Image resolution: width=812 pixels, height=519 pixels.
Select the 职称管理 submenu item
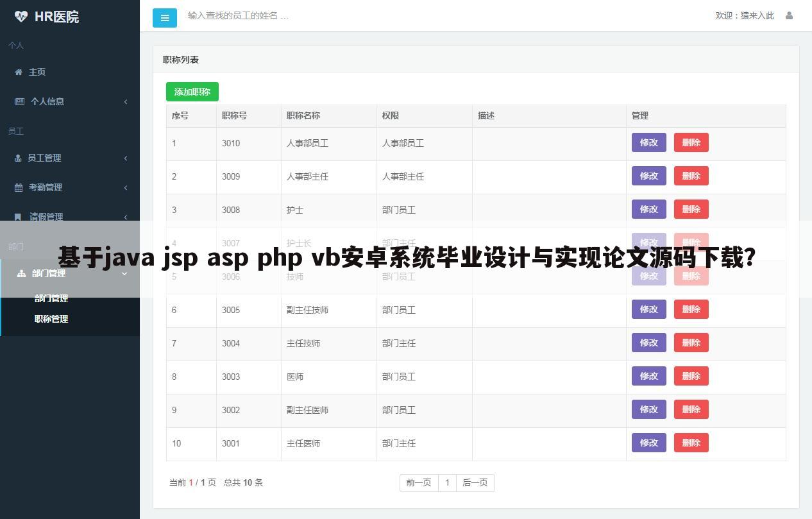pyautogui.click(x=51, y=319)
